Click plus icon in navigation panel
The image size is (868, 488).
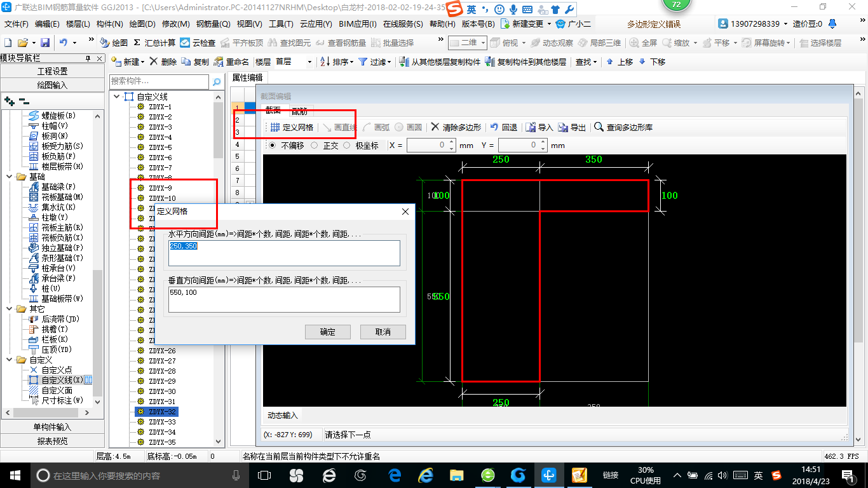[9, 101]
